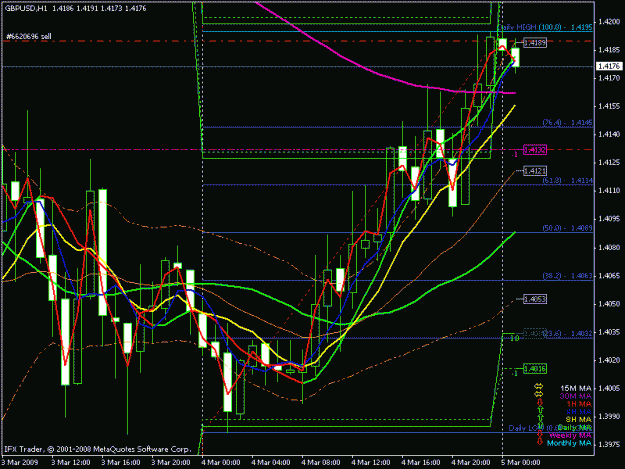
Task: Click the magenta boxed 1.4132 label
Action: pyautogui.click(x=535, y=150)
